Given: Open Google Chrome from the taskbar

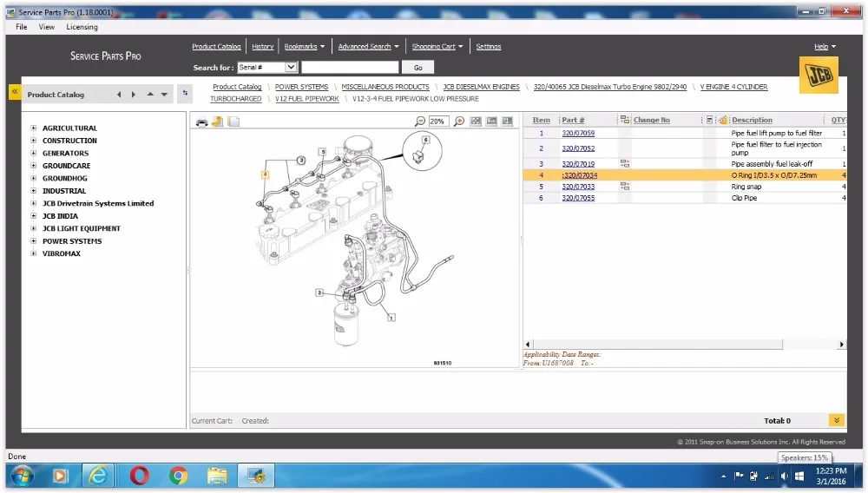Looking at the screenshot, I should pos(178,476).
